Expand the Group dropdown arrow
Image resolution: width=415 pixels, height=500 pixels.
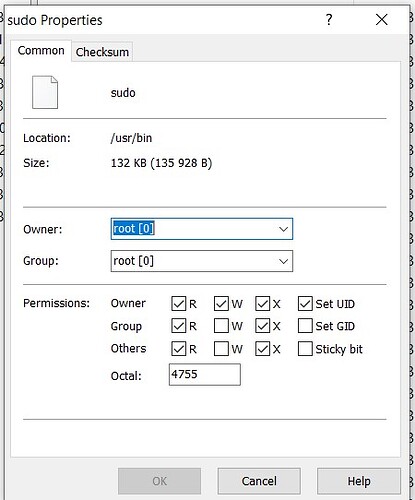(x=283, y=261)
